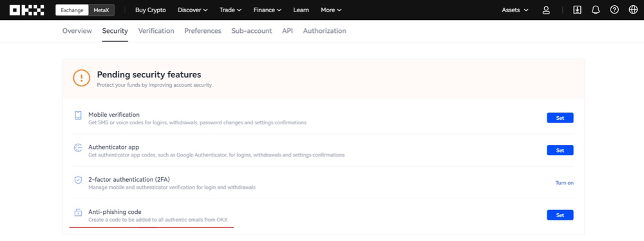Select the Security tab
Image resolution: width=644 pixels, height=241 pixels.
pos(115,31)
